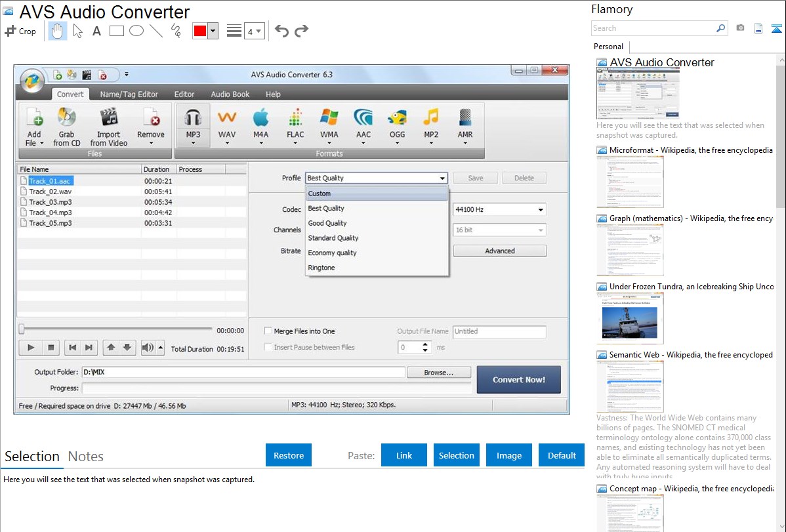Choose Good Quality from Profile list
Image resolution: width=786 pixels, height=532 pixels.
[327, 223]
